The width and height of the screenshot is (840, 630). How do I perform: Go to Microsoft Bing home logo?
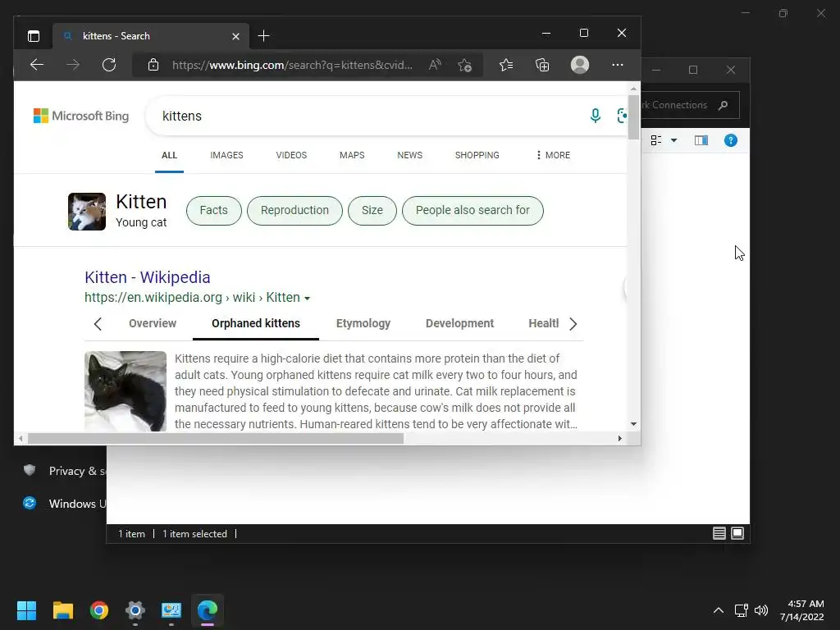[x=81, y=116]
